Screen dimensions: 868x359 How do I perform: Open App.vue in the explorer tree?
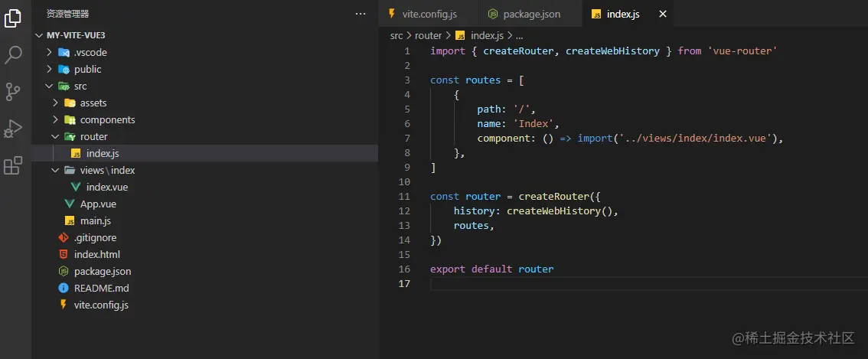[x=205, y=204]
